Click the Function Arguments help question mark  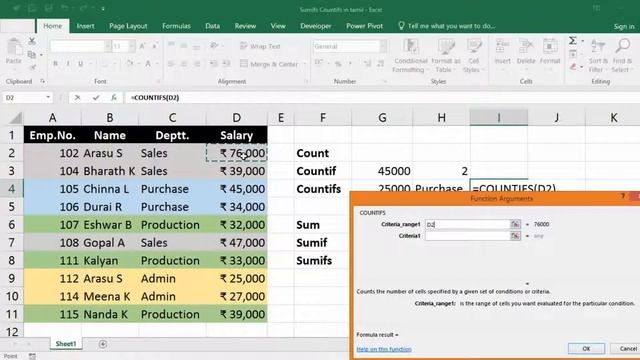(623, 196)
